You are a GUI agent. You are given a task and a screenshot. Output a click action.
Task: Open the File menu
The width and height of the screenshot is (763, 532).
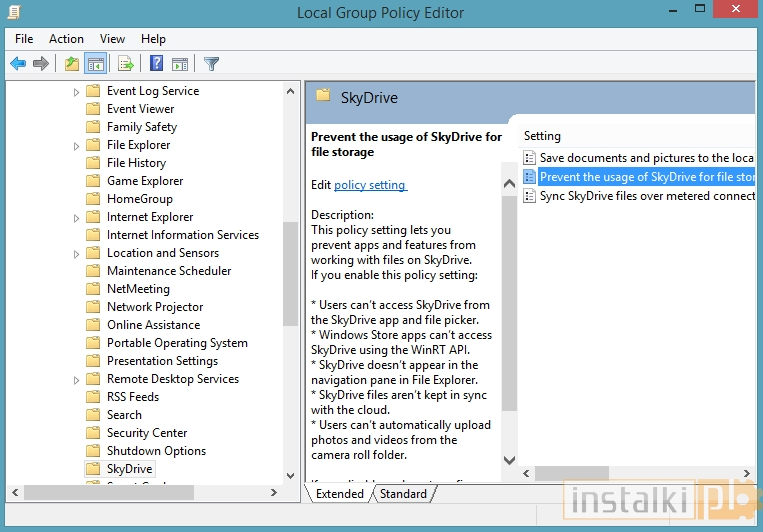click(x=24, y=39)
